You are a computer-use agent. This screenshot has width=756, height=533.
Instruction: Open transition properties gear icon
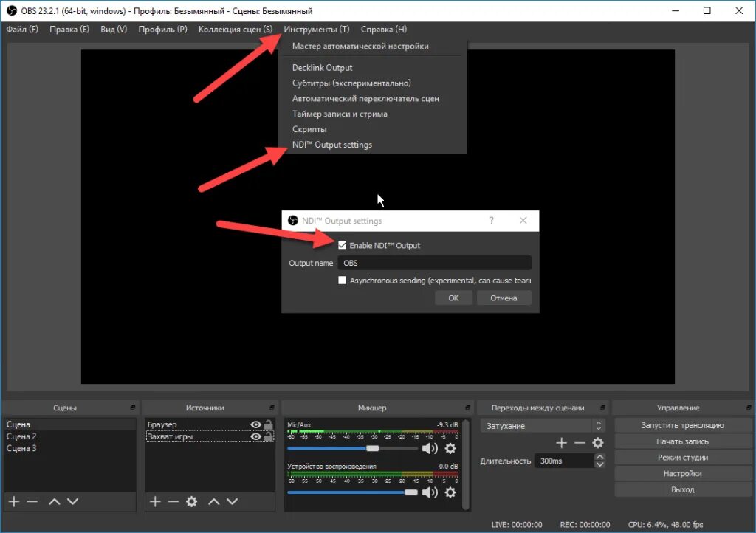coord(598,443)
